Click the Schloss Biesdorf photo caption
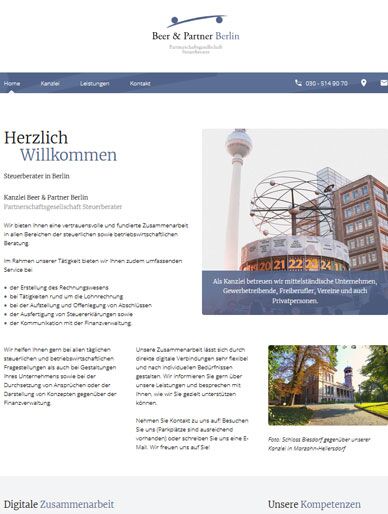The image size is (388, 514). tap(319, 444)
